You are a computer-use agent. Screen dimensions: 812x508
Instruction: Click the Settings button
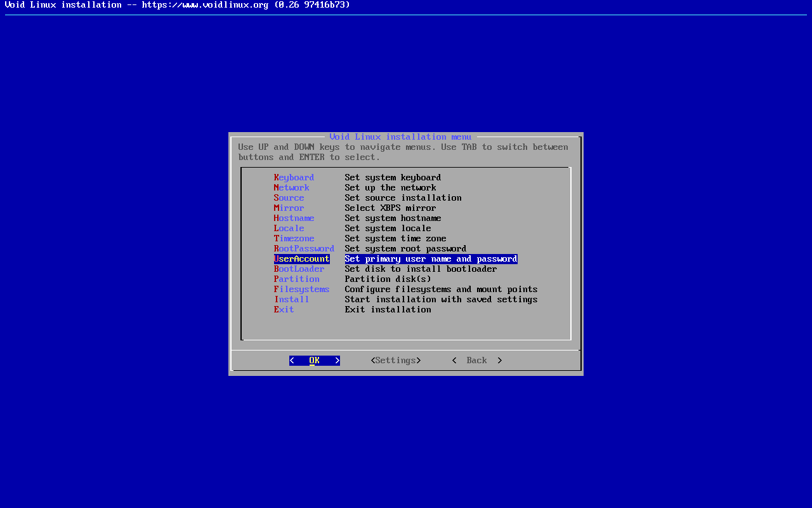[x=395, y=361]
